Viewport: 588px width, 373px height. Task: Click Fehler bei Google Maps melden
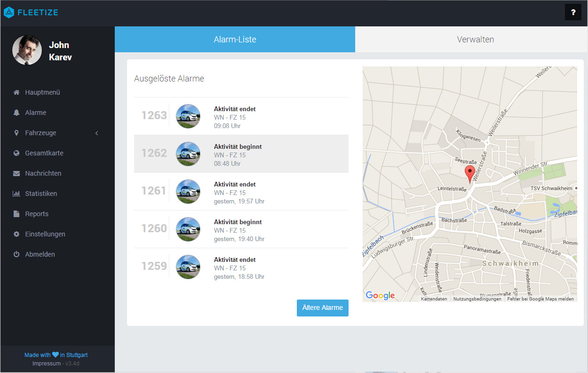[540, 299]
